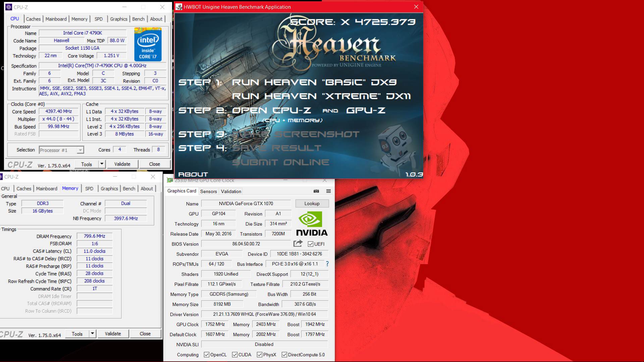Open the Caches tab in the lower CPU-Z window
The width and height of the screenshot is (644, 362).
[x=24, y=189]
